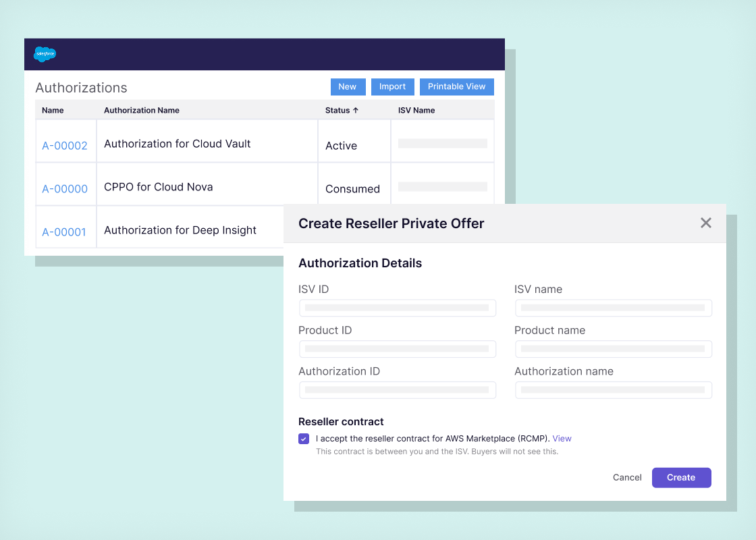Click the ISV name input field
The height and width of the screenshot is (540, 756).
click(614, 308)
